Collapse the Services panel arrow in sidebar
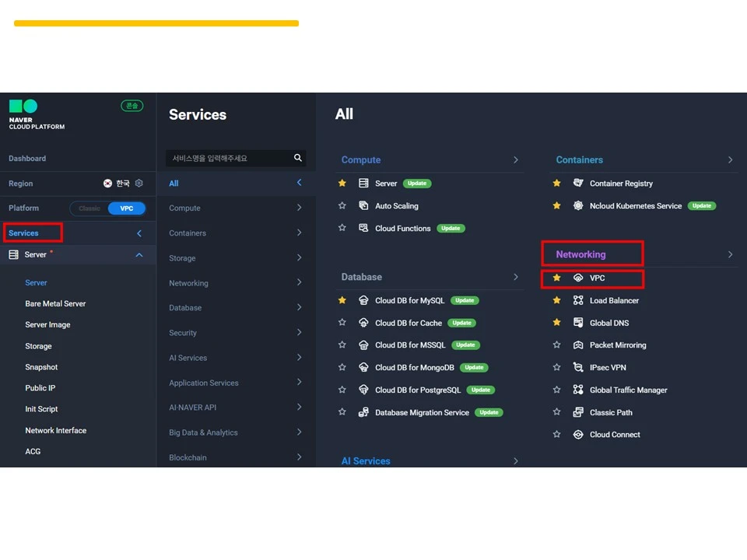The width and height of the screenshot is (747, 560). 139,233
